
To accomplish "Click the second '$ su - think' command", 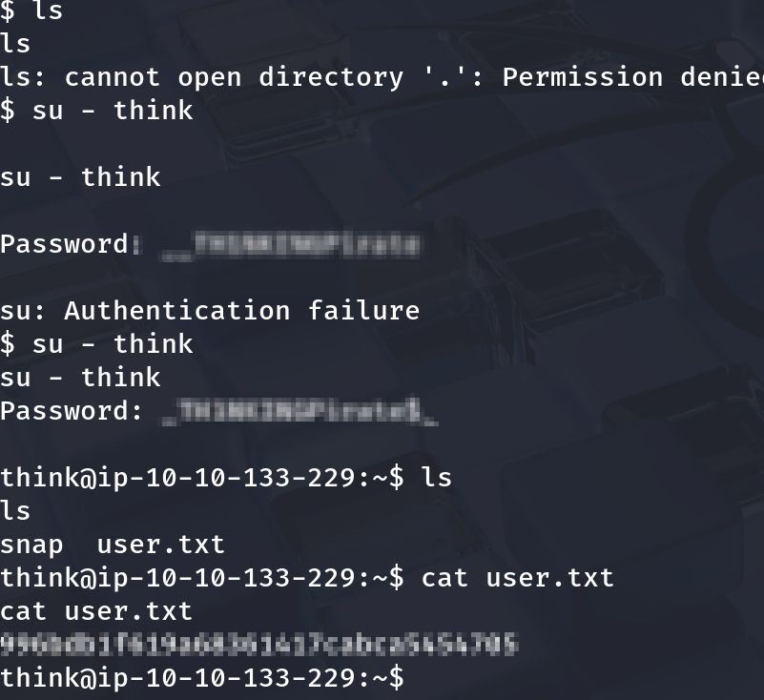I will 96,344.
